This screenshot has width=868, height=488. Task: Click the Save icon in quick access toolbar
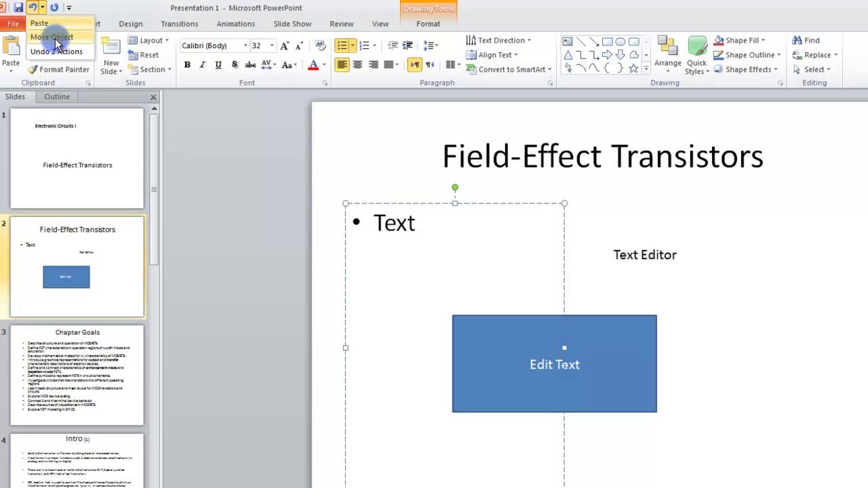point(18,7)
